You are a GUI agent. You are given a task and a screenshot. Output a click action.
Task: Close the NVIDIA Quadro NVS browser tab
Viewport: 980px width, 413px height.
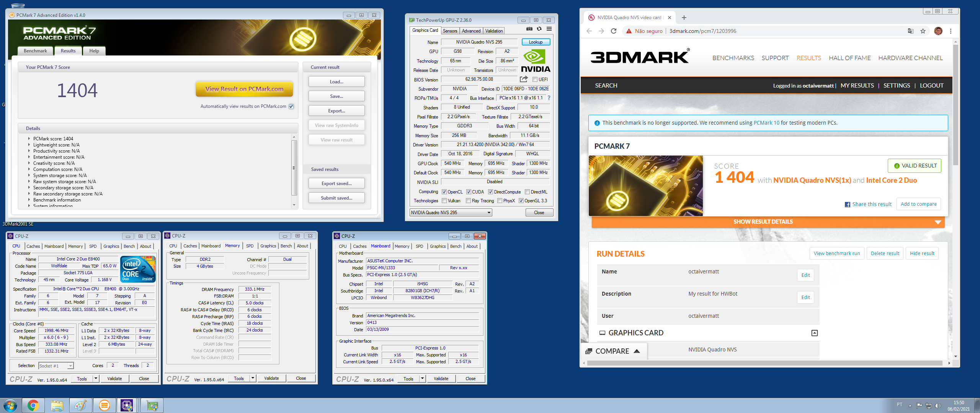coord(670,18)
